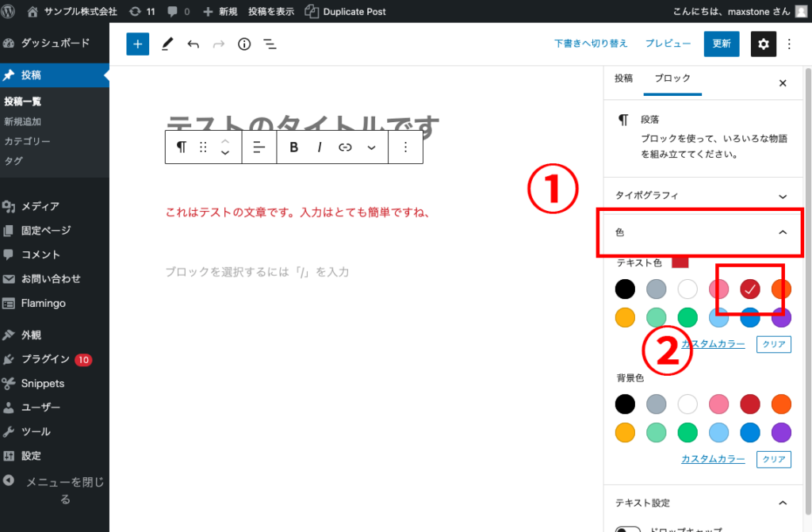Open the block inserter
Screen dimensions: 812x532
tap(136, 44)
